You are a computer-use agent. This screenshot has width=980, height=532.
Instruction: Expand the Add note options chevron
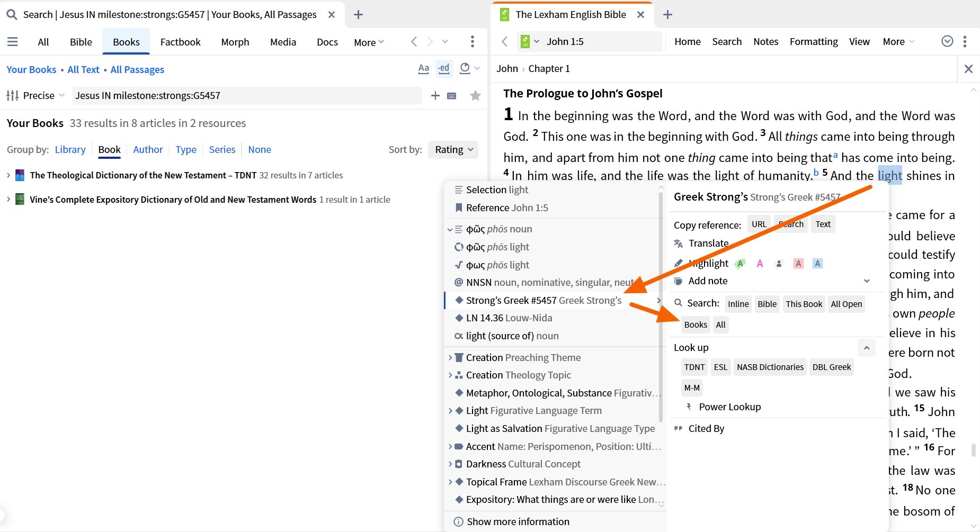pyautogui.click(x=867, y=281)
